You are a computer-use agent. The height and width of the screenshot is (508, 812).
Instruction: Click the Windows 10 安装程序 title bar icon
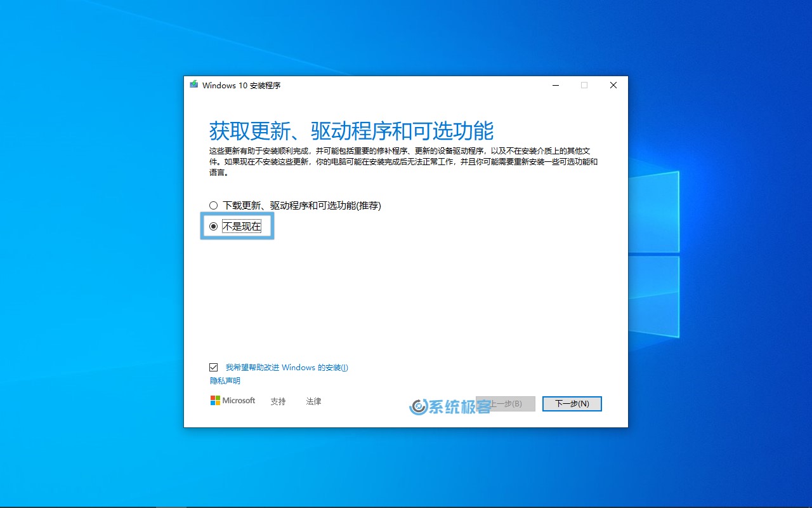[x=193, y=84]
